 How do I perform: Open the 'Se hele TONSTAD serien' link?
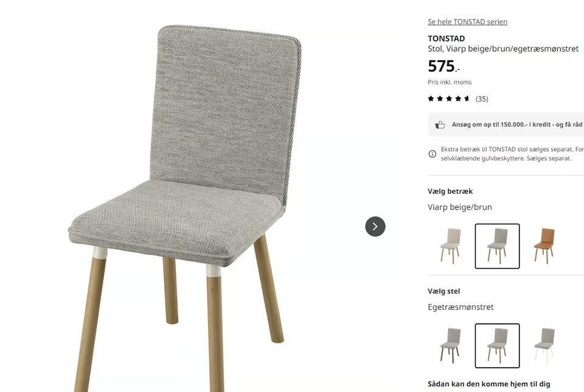pos(467,21)
